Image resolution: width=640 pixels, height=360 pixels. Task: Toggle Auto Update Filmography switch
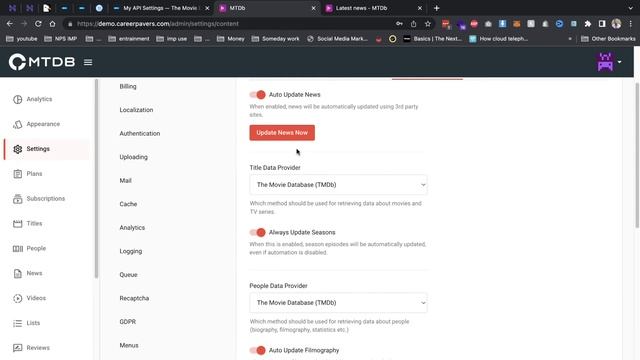tap(258, 350)
